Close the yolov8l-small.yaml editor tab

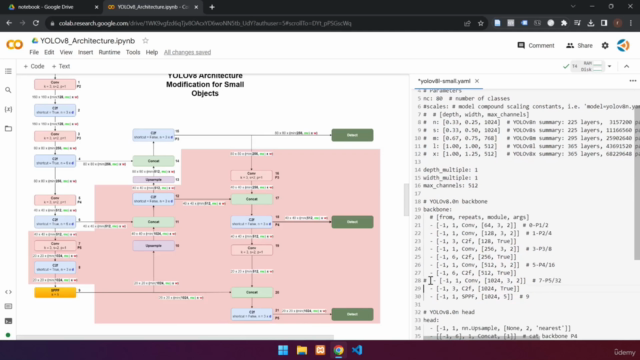477,81
